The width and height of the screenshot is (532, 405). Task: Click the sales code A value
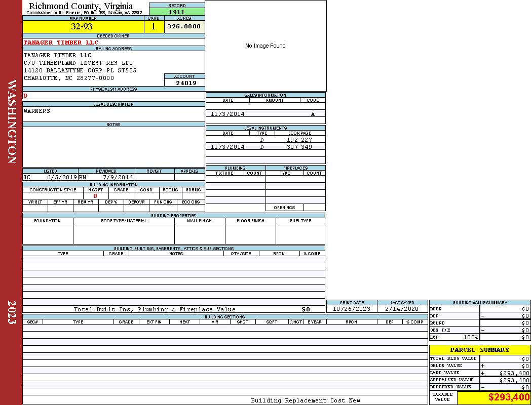pyautogui.click(x=313, y=114)
